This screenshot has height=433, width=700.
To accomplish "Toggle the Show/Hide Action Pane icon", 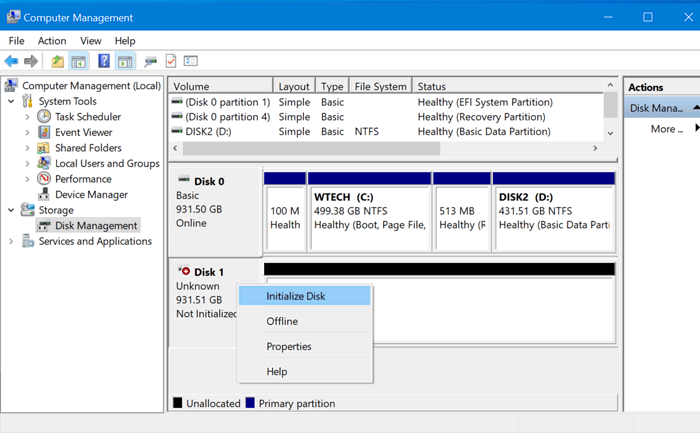I will point(125,61).
